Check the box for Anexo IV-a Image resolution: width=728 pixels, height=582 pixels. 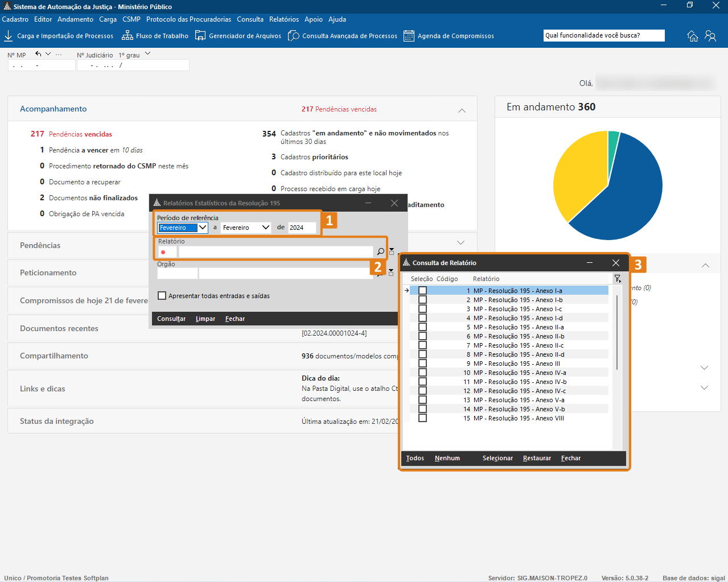click(422, 373)
